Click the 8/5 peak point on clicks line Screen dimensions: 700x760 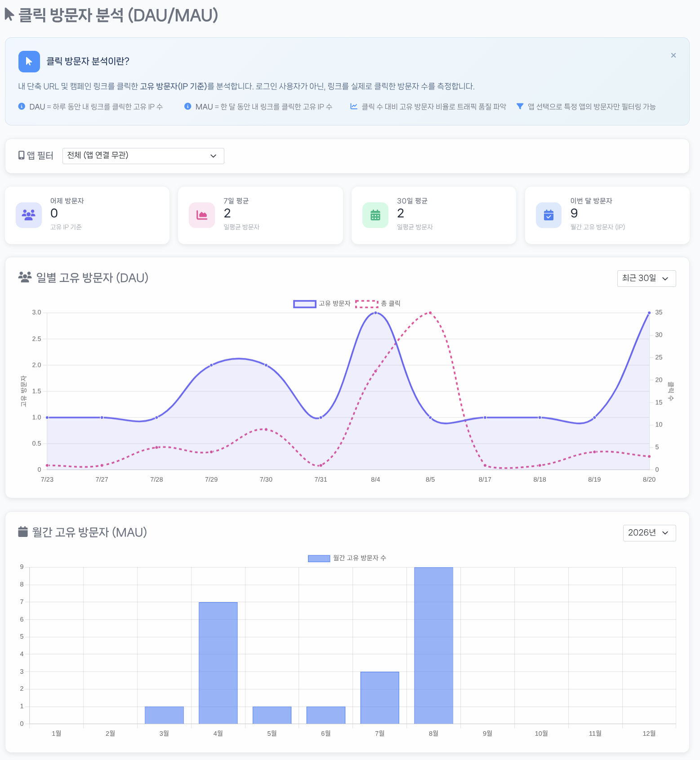click(x=430, y=313)
